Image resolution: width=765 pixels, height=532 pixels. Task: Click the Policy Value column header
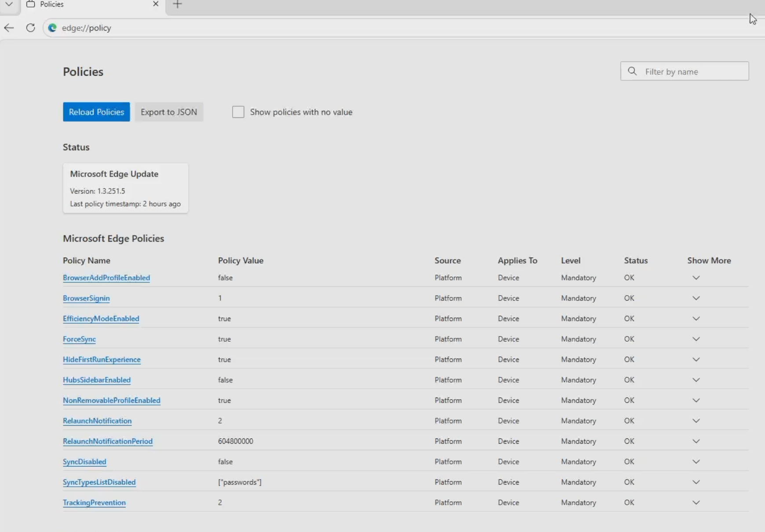click(241, 261)
